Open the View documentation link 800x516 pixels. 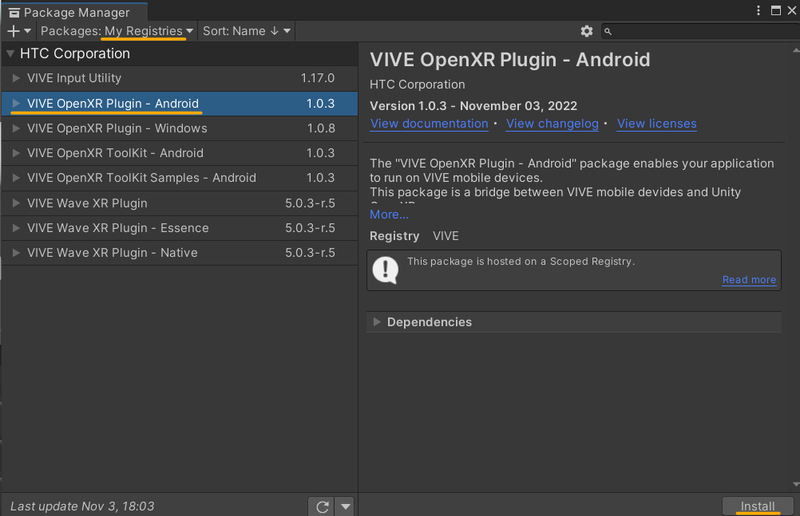click(429, 124)
